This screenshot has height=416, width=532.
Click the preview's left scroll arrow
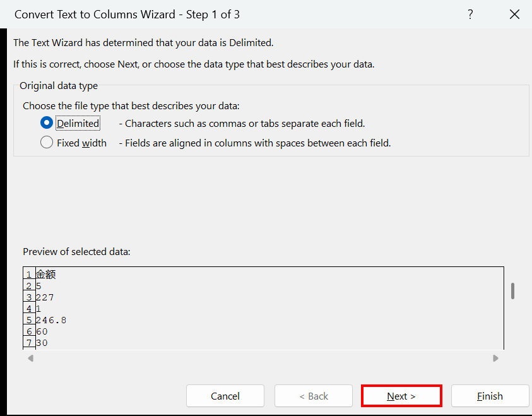pos(30,358)
